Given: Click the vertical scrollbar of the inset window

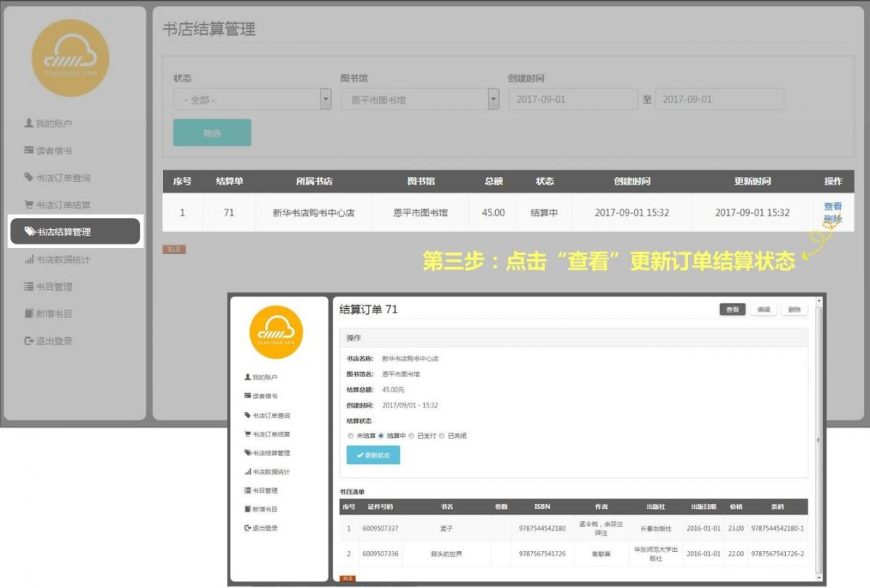Looking at the screenshot, I should (819, 439).
